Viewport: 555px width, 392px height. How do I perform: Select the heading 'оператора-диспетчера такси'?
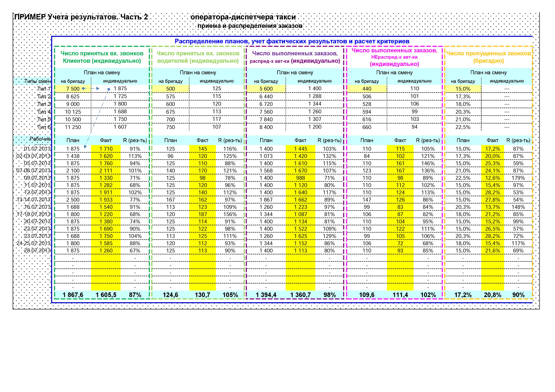point(243,17)
